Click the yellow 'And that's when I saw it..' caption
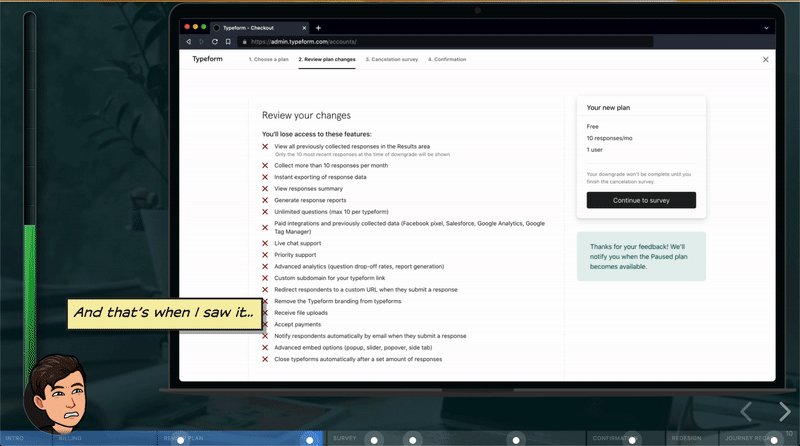The image size is (800, 446). point(164,313)
